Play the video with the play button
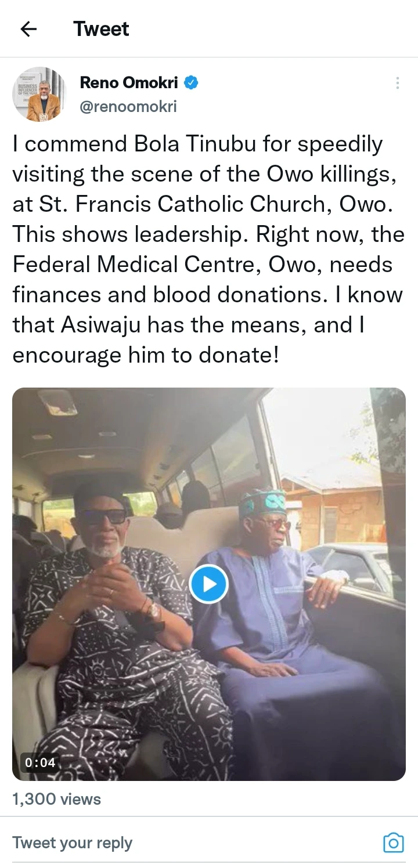 208,583
